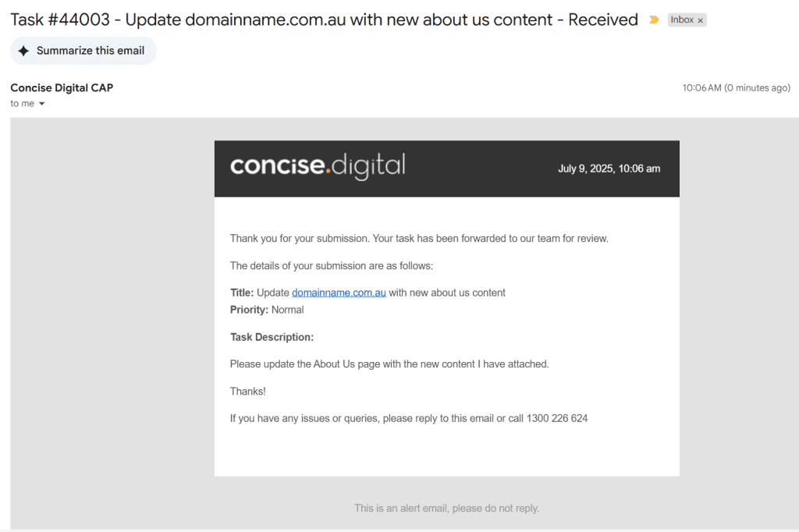The height and width of the screenshot is (532, 799).
Task: Click the "This is an alert email" footer note
Action: click(x=446, y=508)
